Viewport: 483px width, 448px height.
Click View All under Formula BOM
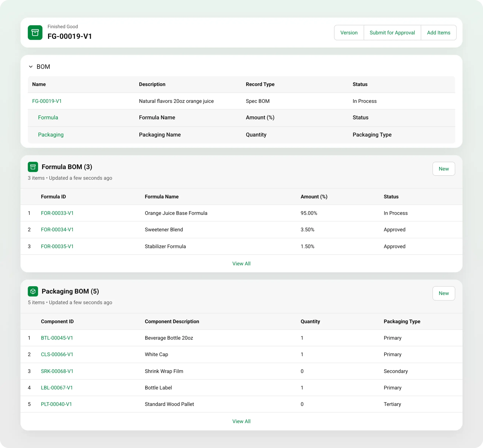coord(241,263)
